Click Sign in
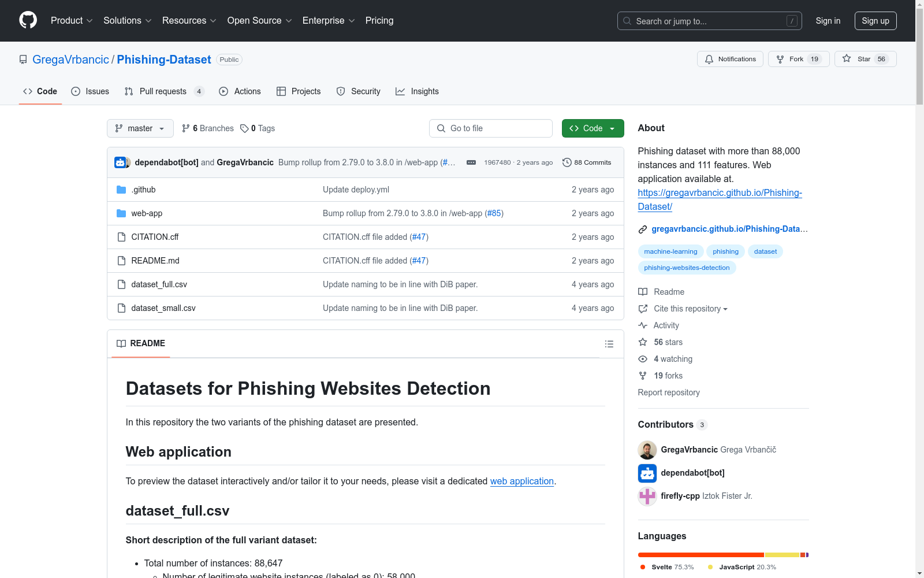The width and height of the screenshot is (924, 578). coord(828,21)
